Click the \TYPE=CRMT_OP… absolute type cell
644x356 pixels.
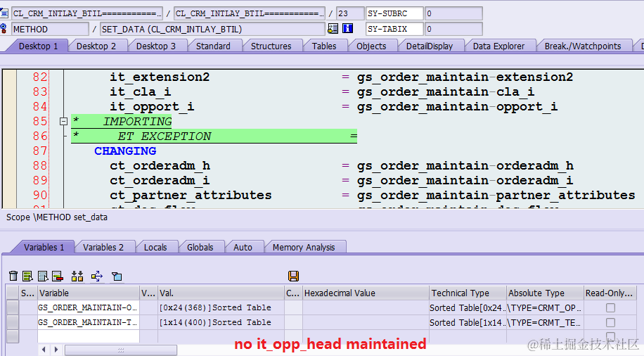[x=545, y=307]
